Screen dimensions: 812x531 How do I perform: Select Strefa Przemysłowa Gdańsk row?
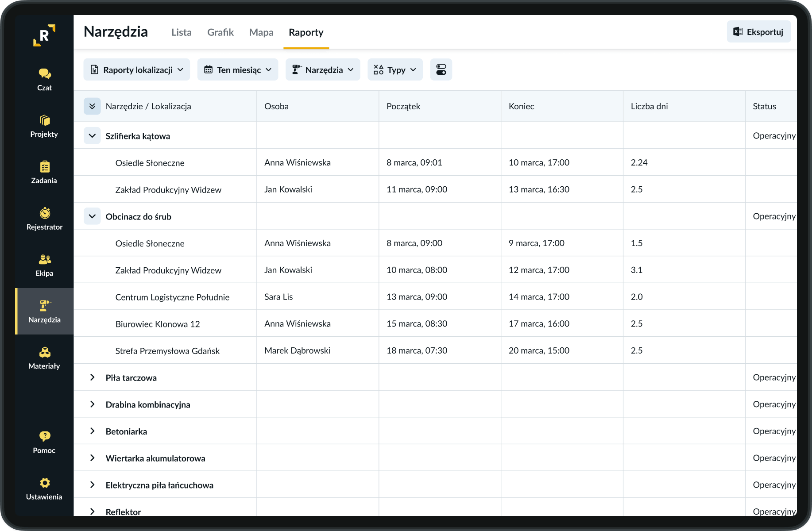click(x=435, y=351)
